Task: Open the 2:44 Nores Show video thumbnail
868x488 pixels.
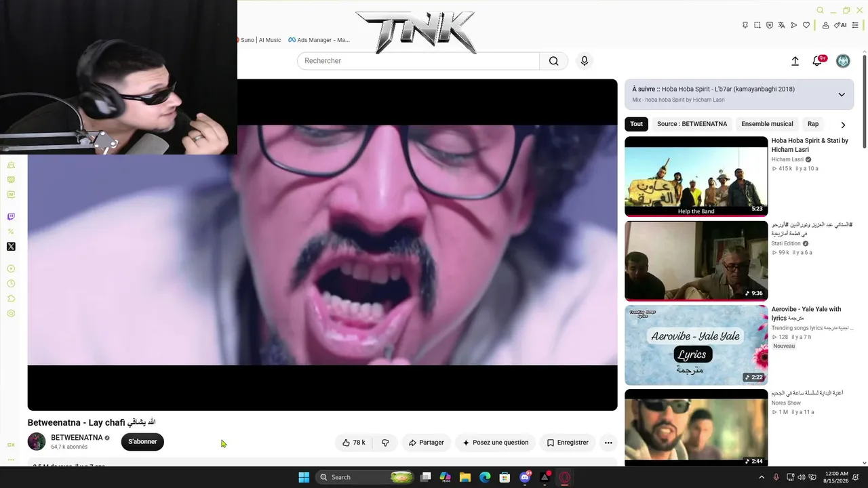Action: tap(696, 428)
